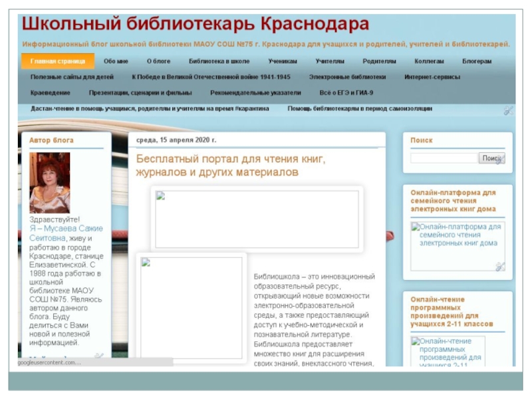Open the blog author's portrait photo
Viewport: 532px width, 399px height.
tap(49, 183)
